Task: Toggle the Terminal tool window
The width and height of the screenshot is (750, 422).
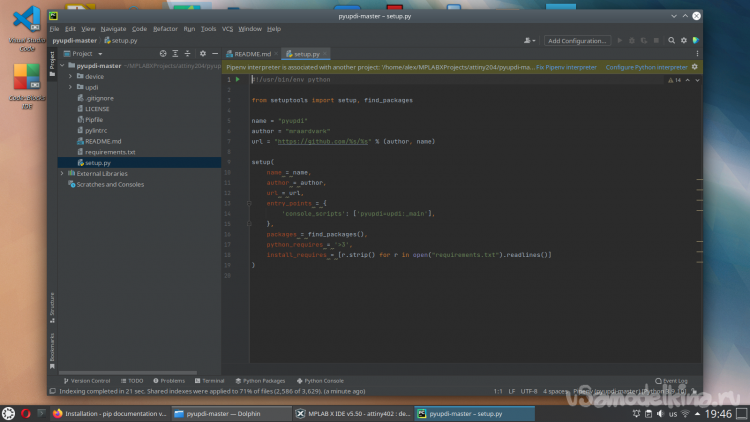Action: 210,381
